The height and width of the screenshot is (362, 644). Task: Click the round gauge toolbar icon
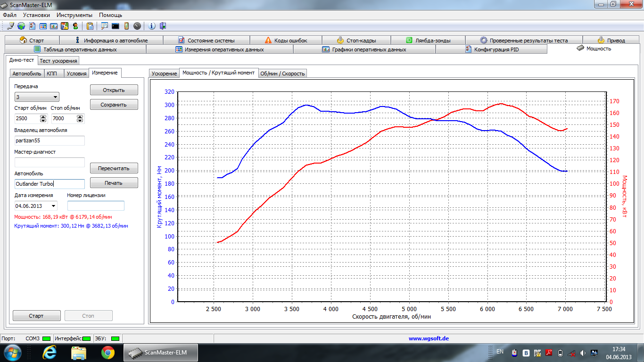(x=137, y=26)
